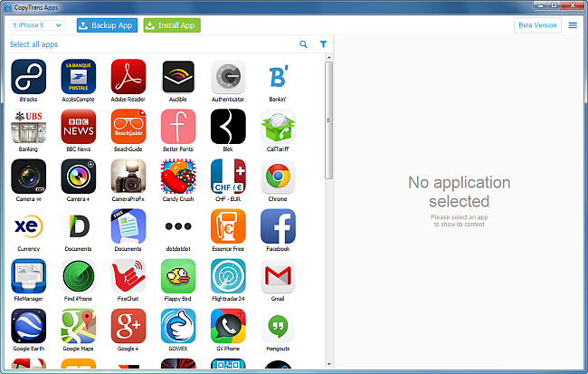Select the CameraProFx app icon
This screenshot has height=374, width=588.
(128, 177)
